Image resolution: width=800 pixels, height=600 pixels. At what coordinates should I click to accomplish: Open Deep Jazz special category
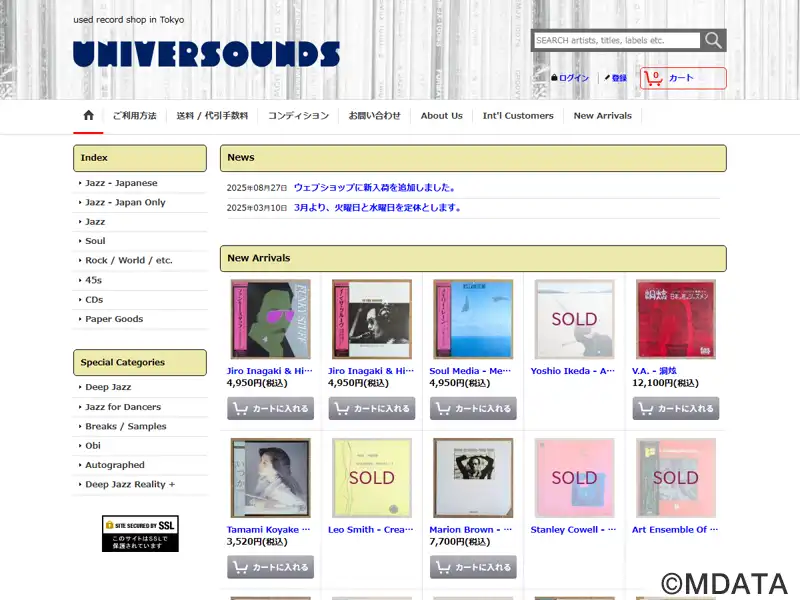click(108, 387)
